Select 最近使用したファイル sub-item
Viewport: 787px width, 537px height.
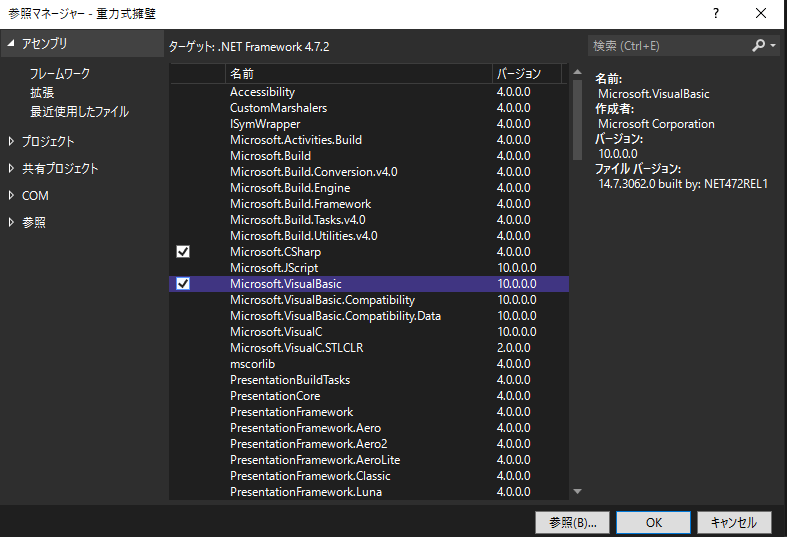point(79,111)
